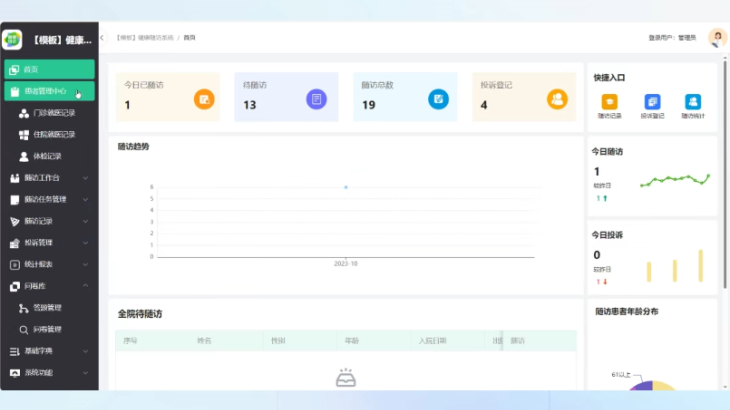Click the green health system logo

pos(12,40)
